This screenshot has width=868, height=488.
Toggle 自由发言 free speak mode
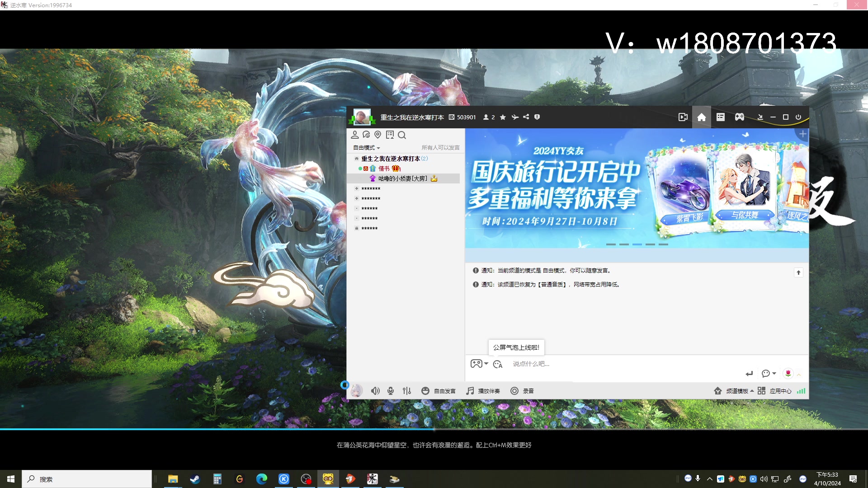pyautogui.click(x=438, y=391)
